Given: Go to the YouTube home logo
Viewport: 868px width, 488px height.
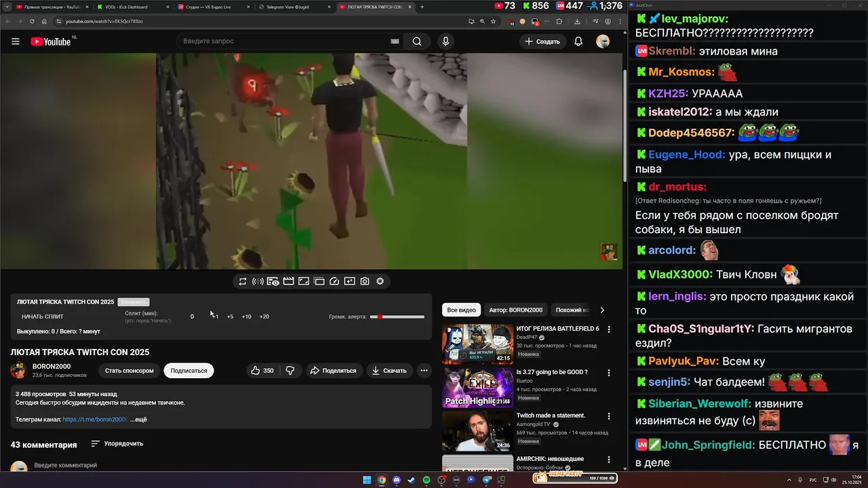Looking at the screenshot, I should click(x=51, y=41).
